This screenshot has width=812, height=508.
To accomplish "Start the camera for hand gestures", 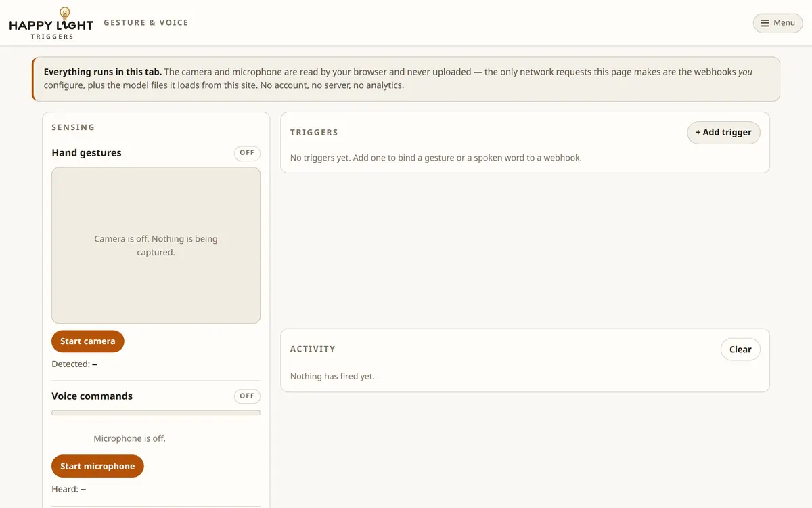I will coord(88,341).
